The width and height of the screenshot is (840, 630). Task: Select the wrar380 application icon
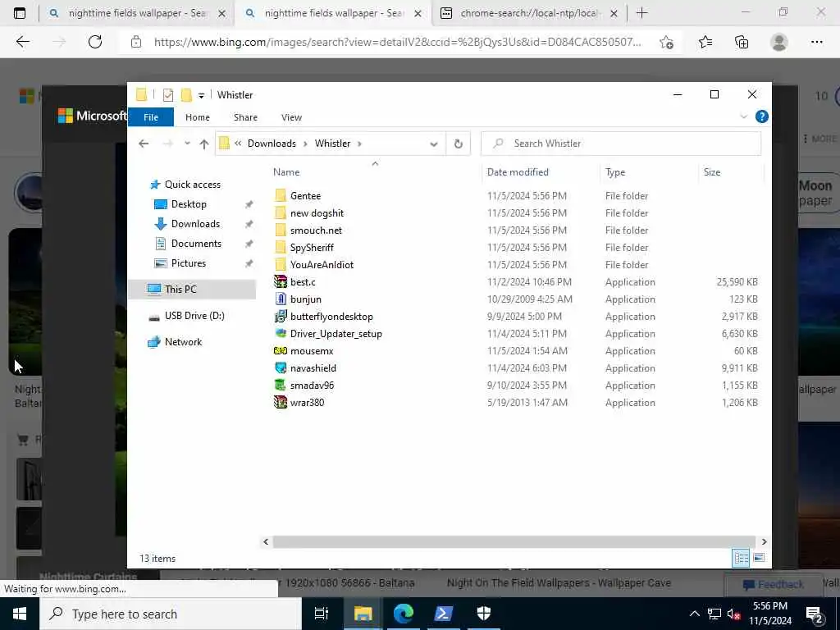pyautogui.click(x=281, y=402)
